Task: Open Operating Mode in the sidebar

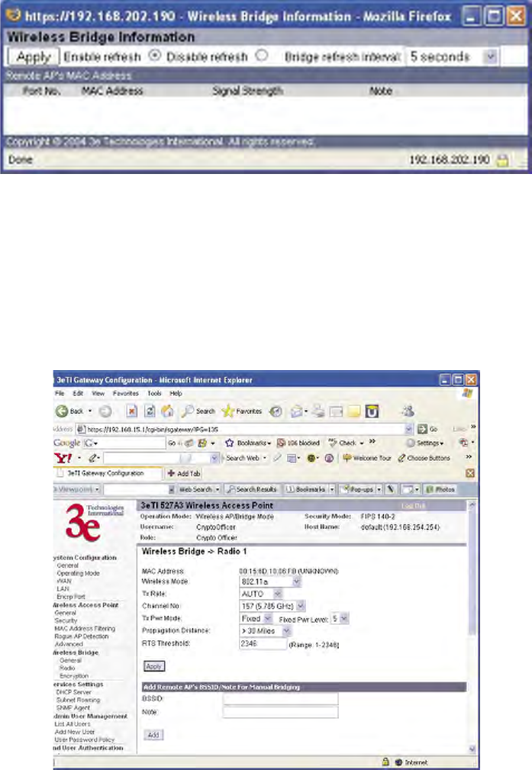Action: 78,574
